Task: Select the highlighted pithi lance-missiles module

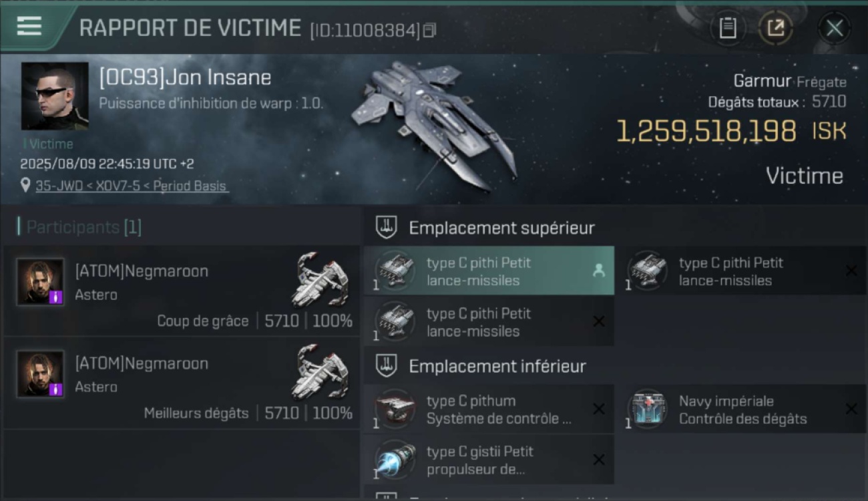Action: pyautogui.click(x=489, y=271)
